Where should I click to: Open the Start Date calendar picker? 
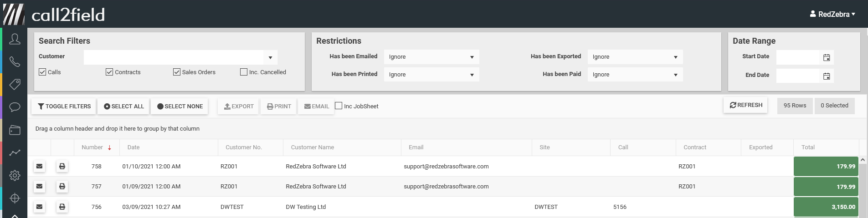click(827, 58)
